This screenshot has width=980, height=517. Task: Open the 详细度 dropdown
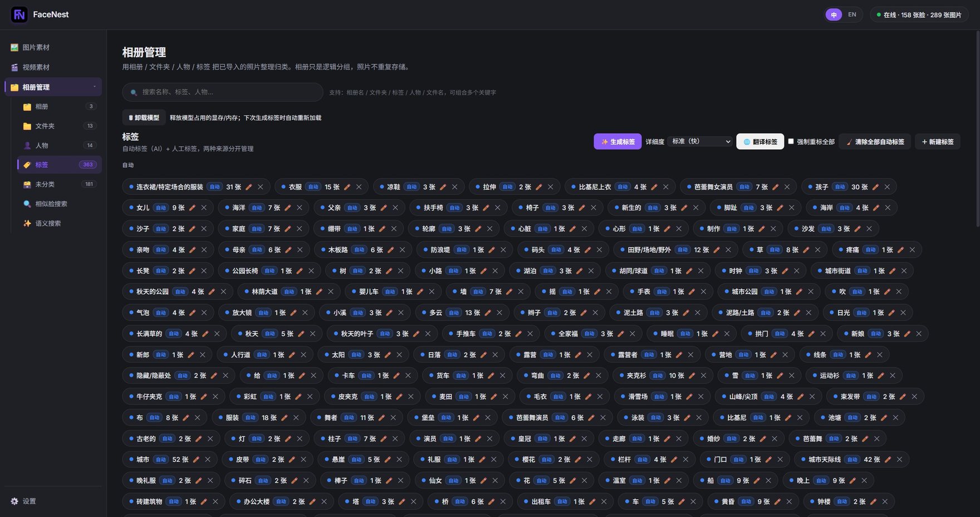pos(700,142)
